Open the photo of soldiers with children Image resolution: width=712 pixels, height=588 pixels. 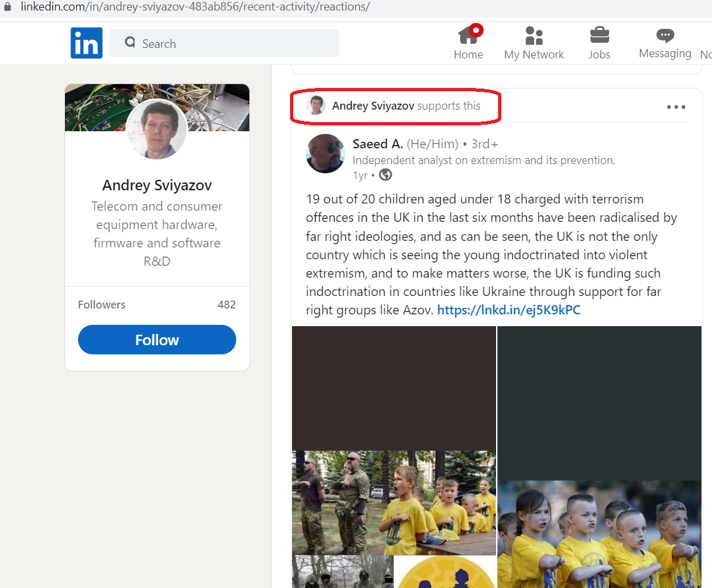click(394, 503)
